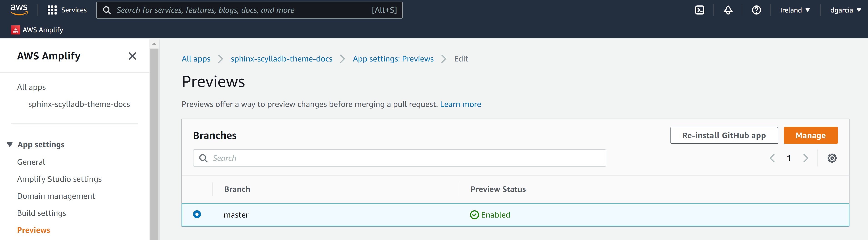Open Build settings in sidebar

42,213
